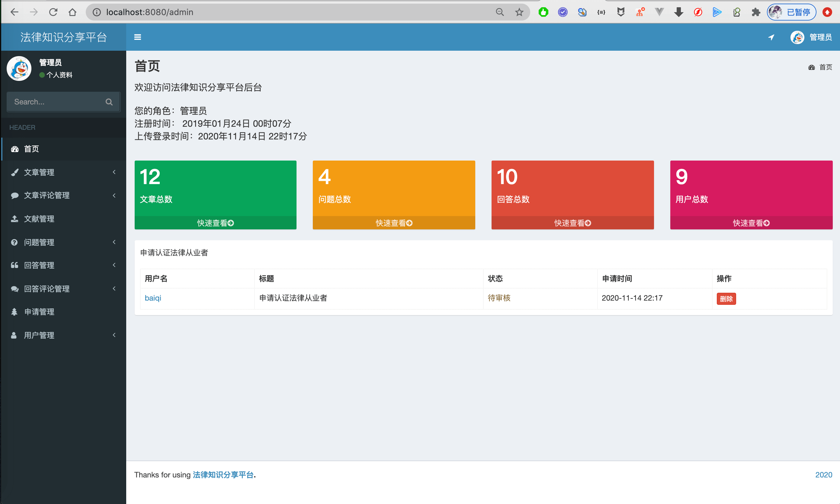Click the upload icon for 文献管理
Image resolution: width=840 pixels, height=504 pixels.
pos(14,219)
